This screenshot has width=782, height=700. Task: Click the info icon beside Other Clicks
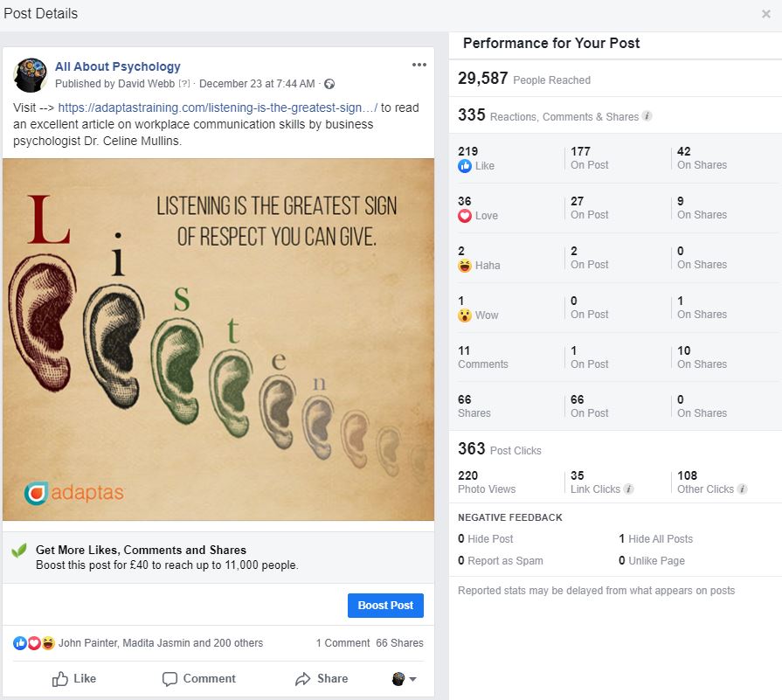(742, 489)
